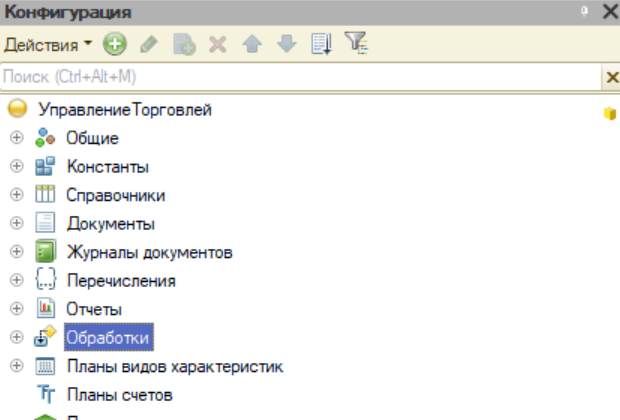Click the yellow configuration sphere icon
The height and width of the screenshot is (420, 620).
(x=17, y=108)
